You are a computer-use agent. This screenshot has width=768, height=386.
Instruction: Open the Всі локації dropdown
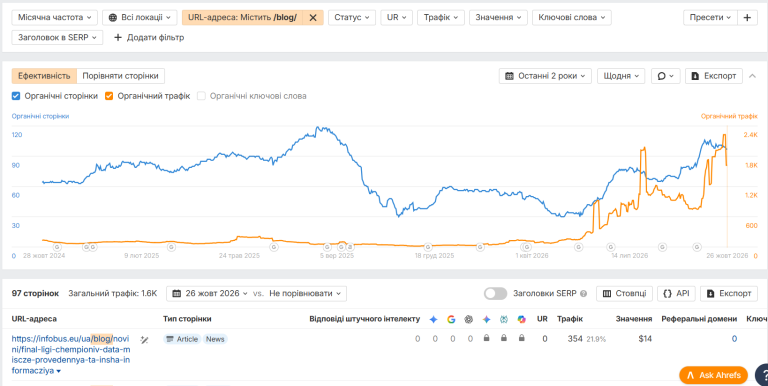tap(140, 18)
